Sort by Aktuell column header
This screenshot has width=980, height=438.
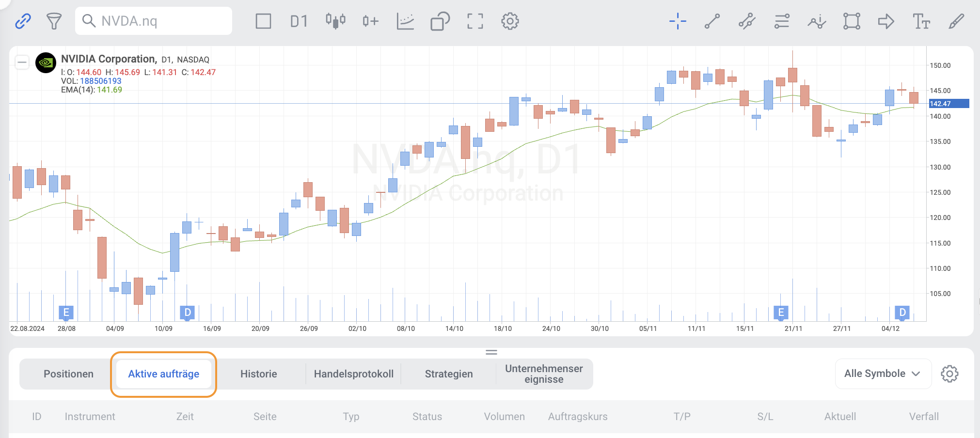tap(840, 417)
